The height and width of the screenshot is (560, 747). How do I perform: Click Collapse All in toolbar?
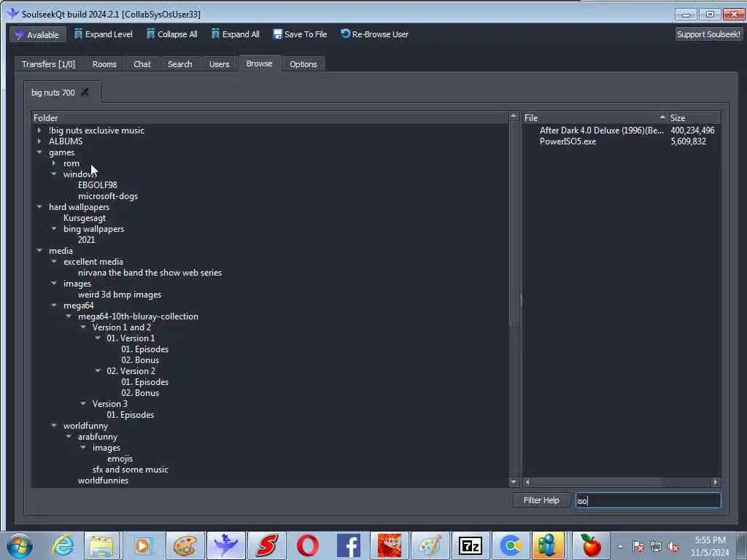171,34
